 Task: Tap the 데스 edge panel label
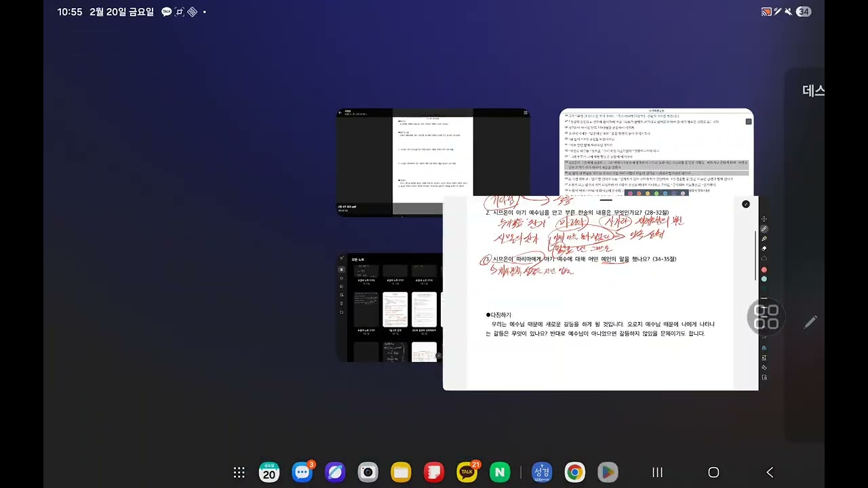tap(813, 91)
